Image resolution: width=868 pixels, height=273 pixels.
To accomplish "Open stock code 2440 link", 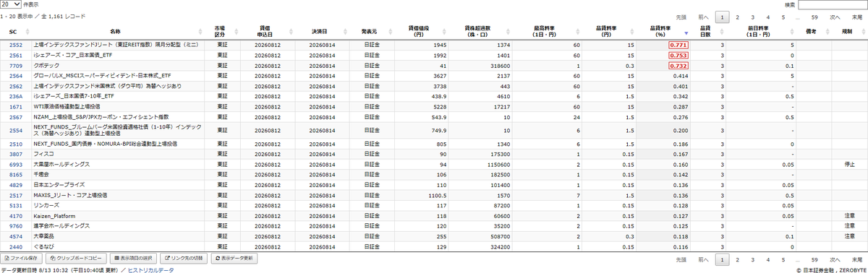I will click(x=16, y=247).
